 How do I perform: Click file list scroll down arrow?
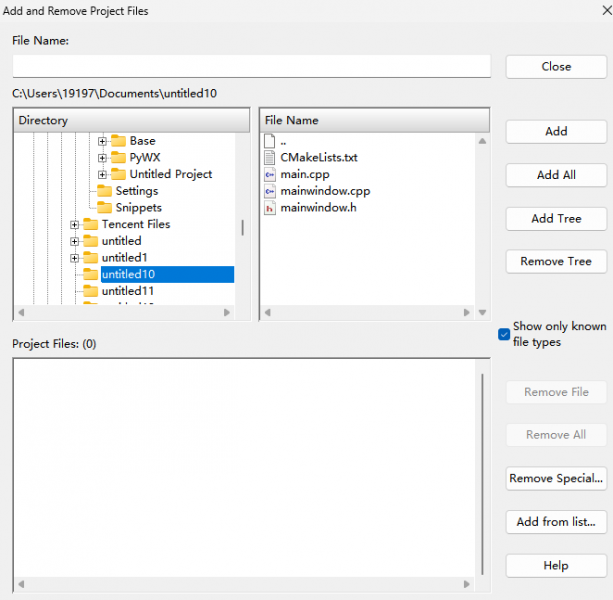coord(482,312)
